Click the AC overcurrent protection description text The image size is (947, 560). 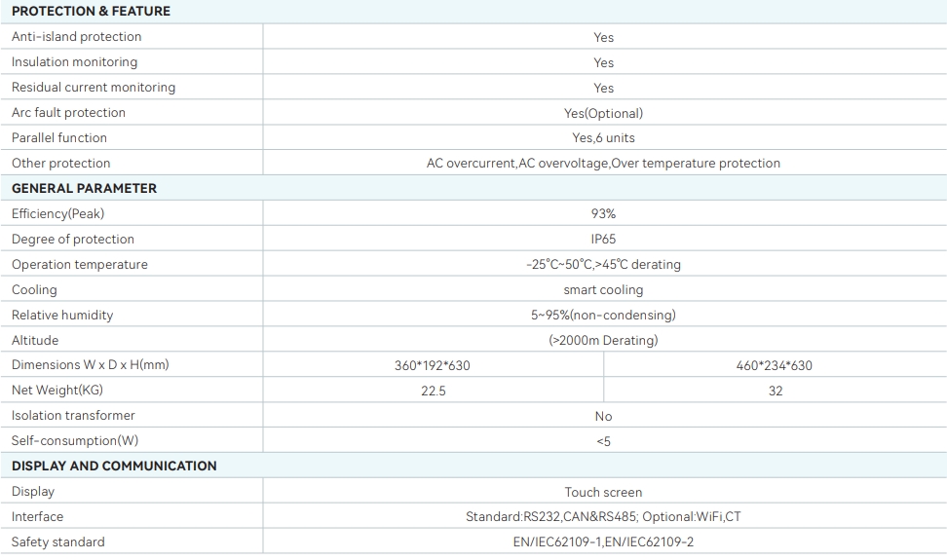click(x=603, y=164)
